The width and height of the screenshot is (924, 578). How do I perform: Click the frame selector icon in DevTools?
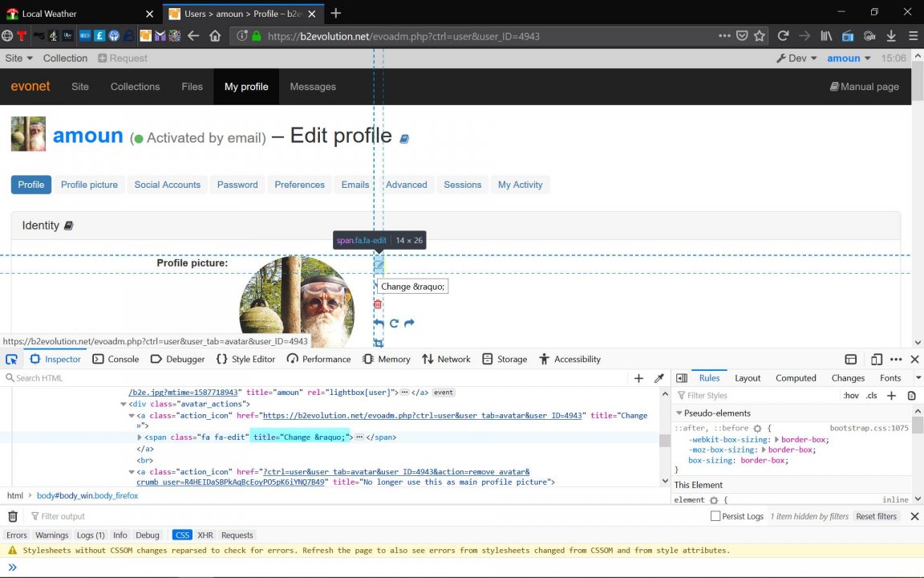pyautogui.click(x=850, y=359)
